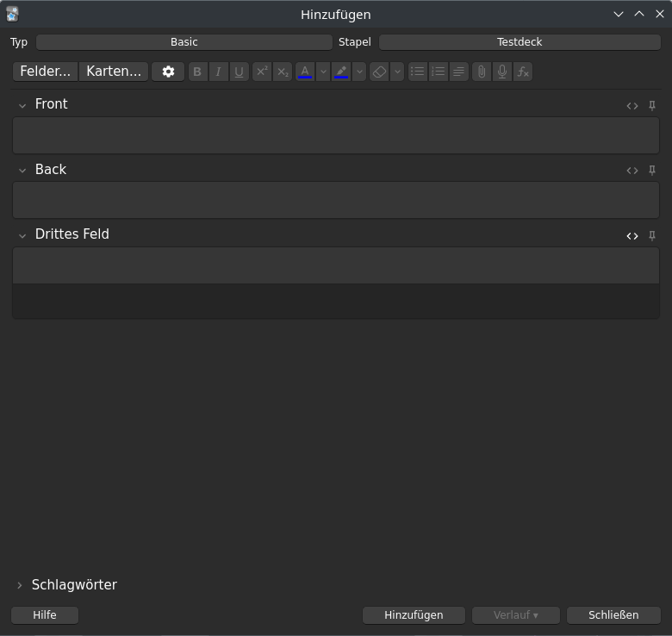Insert an unordered bullet list

click(418, 72)
